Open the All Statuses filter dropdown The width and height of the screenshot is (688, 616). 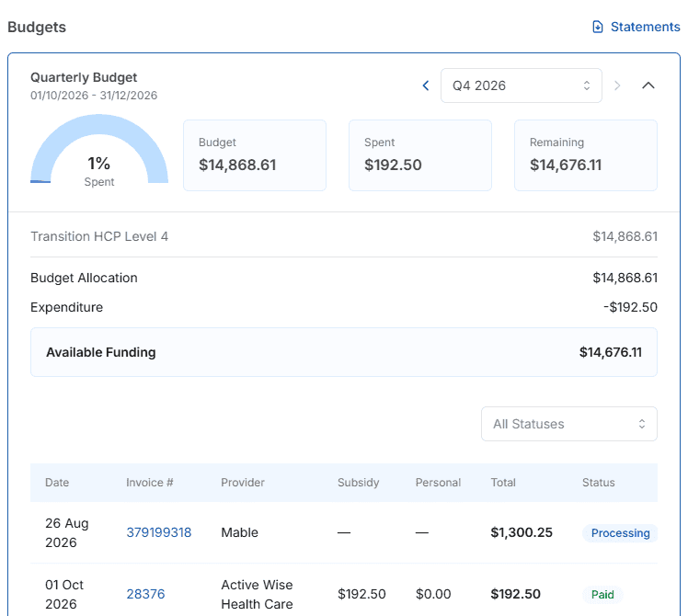tap(569, 424)
